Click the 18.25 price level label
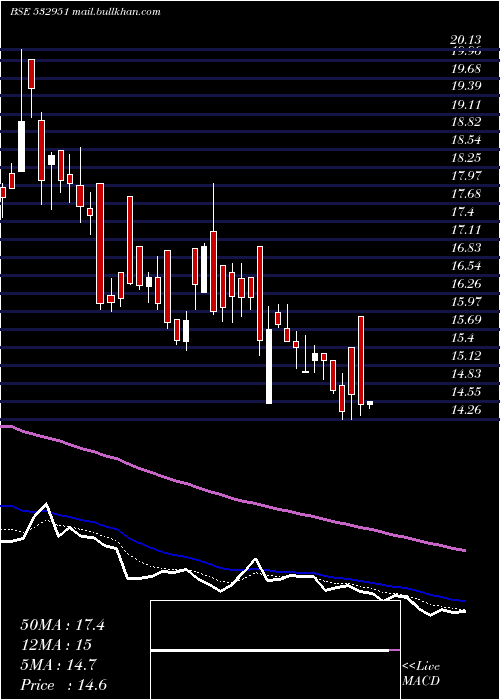500x700 pixels. pos(467,158)
